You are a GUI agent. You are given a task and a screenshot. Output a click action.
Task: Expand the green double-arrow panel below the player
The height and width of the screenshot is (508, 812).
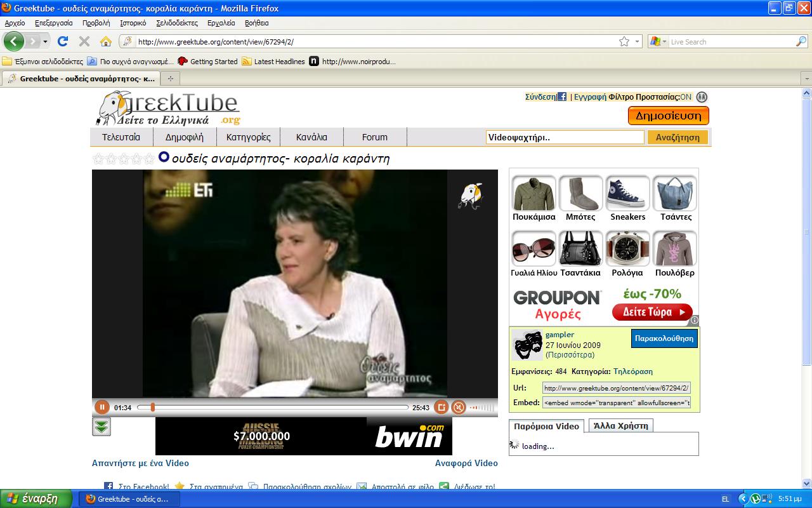coord(101,427)
